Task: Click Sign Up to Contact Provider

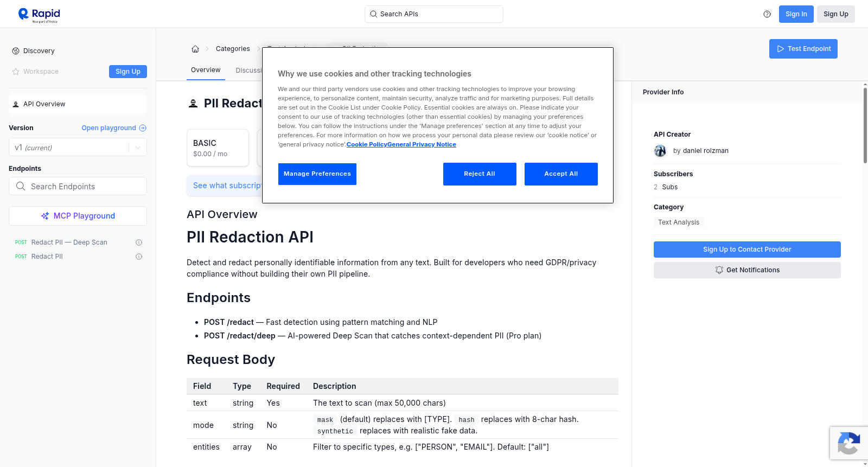Action: tap(747, 250)
